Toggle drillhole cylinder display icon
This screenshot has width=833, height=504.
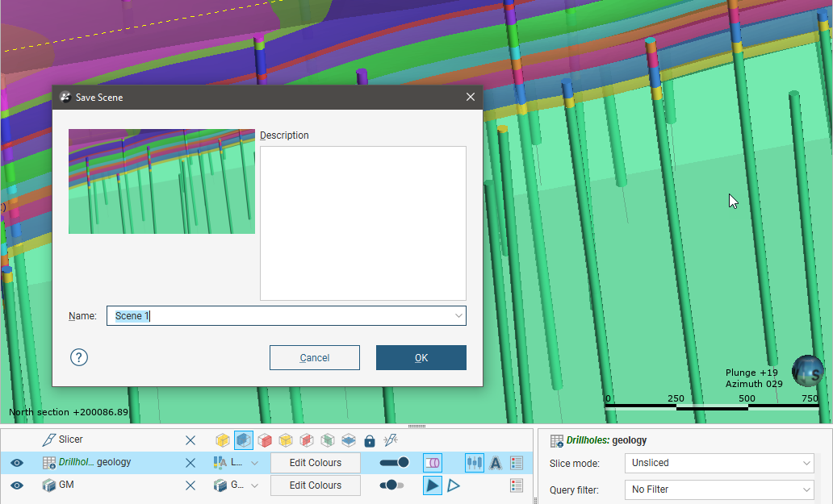(x=433, y=463)
